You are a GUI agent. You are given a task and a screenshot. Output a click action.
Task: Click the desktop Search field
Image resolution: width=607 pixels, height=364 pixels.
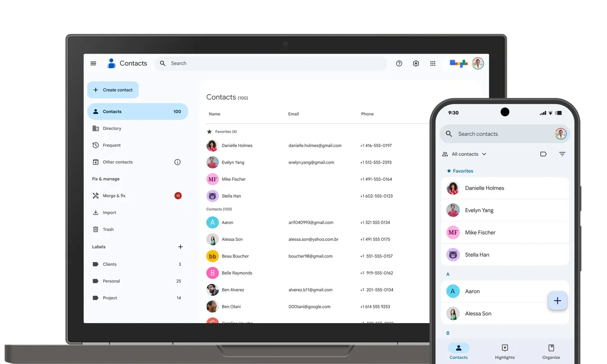[x=271, y=63]
